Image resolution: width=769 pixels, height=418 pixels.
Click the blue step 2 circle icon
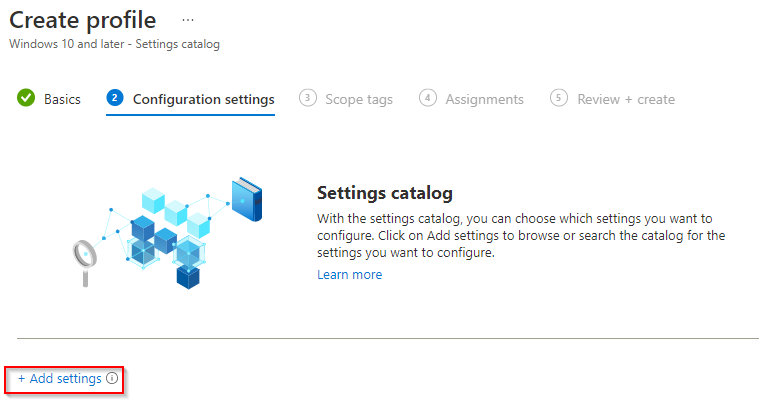pyautogui.click(x=115, y=98)
